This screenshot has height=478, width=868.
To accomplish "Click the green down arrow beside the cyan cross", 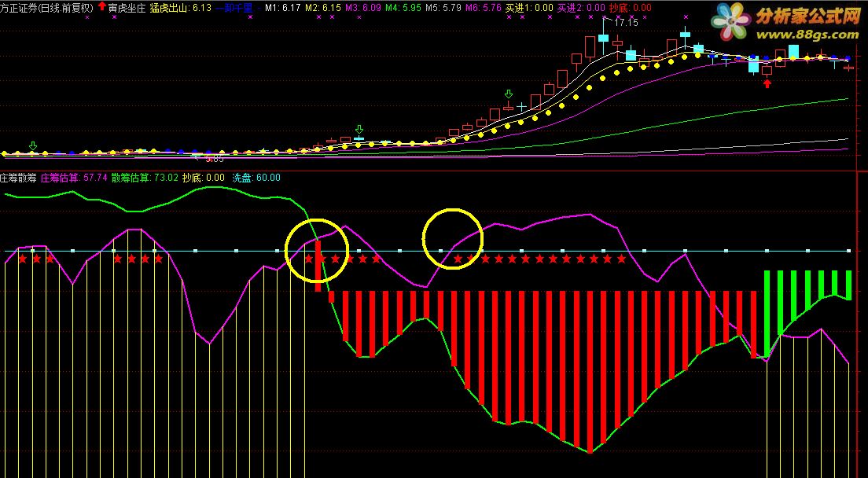I will [508, 94].
